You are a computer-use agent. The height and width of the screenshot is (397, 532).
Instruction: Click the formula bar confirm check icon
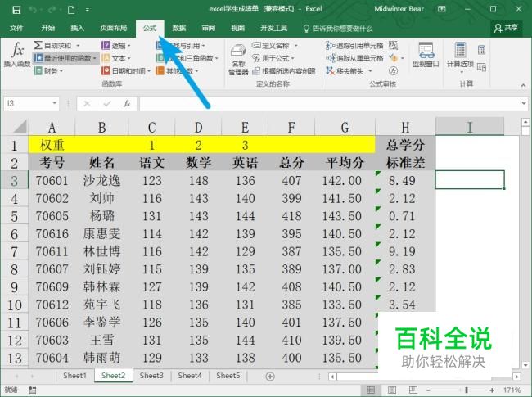point(107,103)
